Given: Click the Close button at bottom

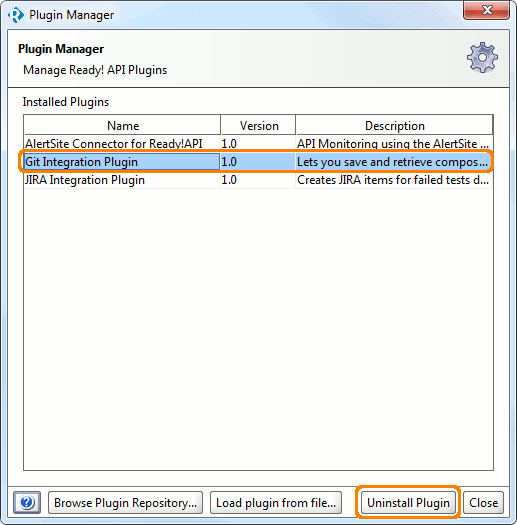Looking at the screenshot, I should 483,503.
